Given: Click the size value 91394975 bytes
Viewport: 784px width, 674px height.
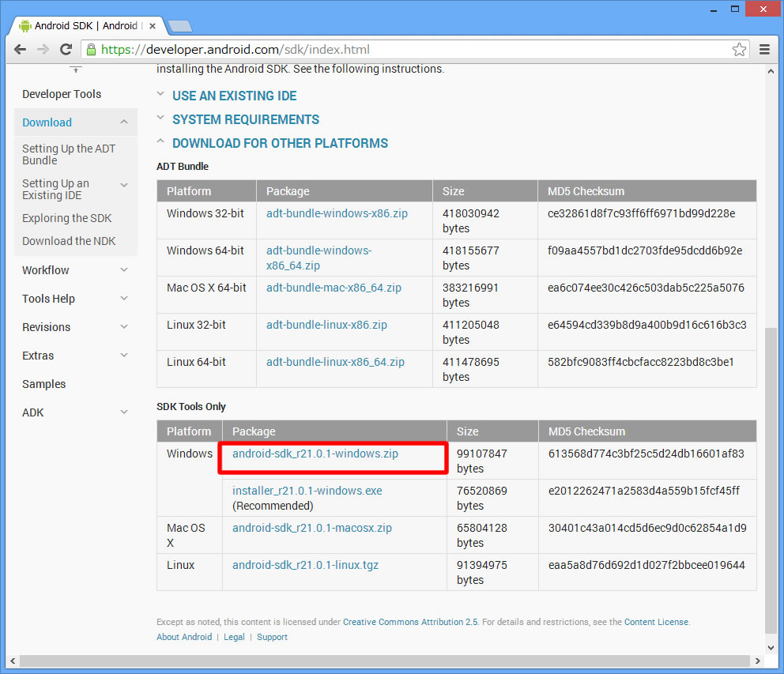Looking at the screenshot, I should (481, 573).
